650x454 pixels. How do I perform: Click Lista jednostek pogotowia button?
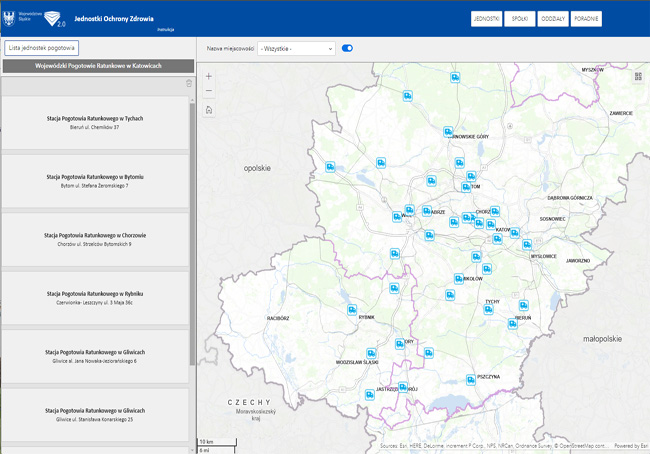40,47
